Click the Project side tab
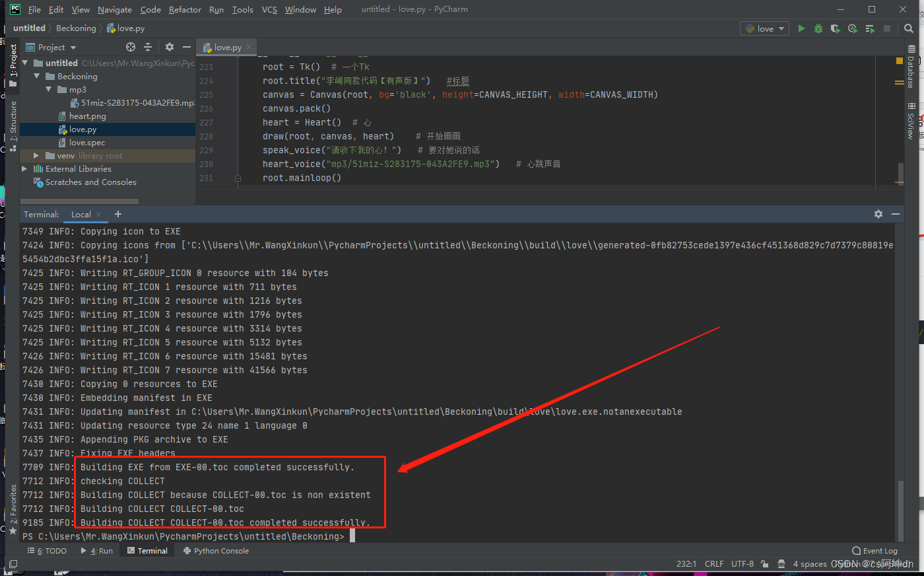The height and width of the screenshot is (576, 924). click(x=13, y=66)
